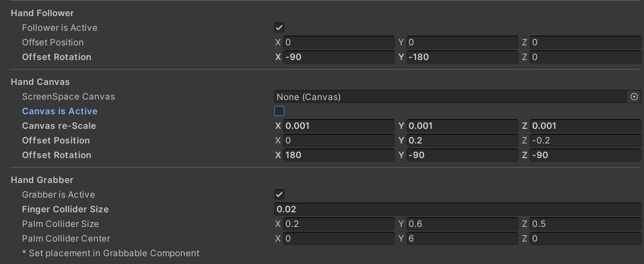Click Hand Canvas Offset Rotation X field

point(338,155)
